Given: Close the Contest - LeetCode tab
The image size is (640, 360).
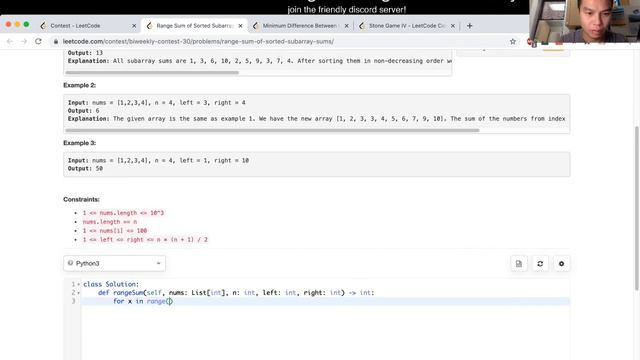Looking at the screenshot, I should click(x=134, y=26).
